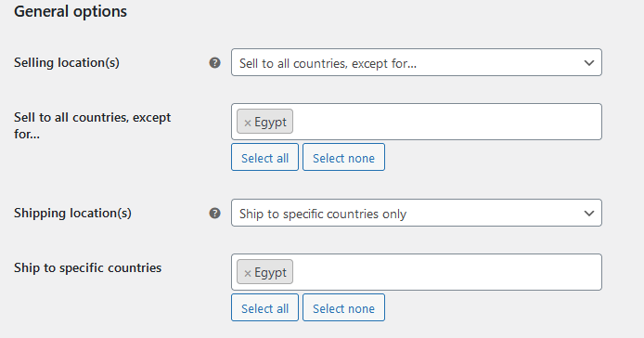The image size is (644, 338).
Task: Click the Selling location(s) label
Action: click(67, 62)
